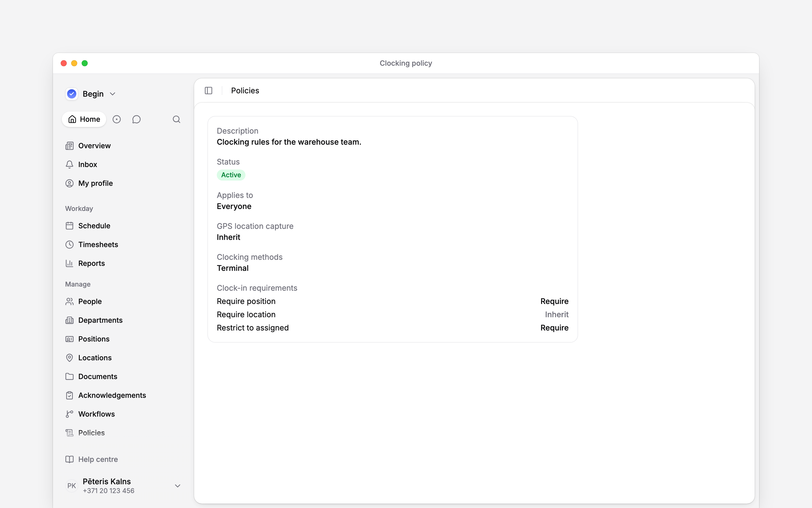812x508 pixels.
Task: Click the Terminal clocking method text
Action: tap(233, 268)
